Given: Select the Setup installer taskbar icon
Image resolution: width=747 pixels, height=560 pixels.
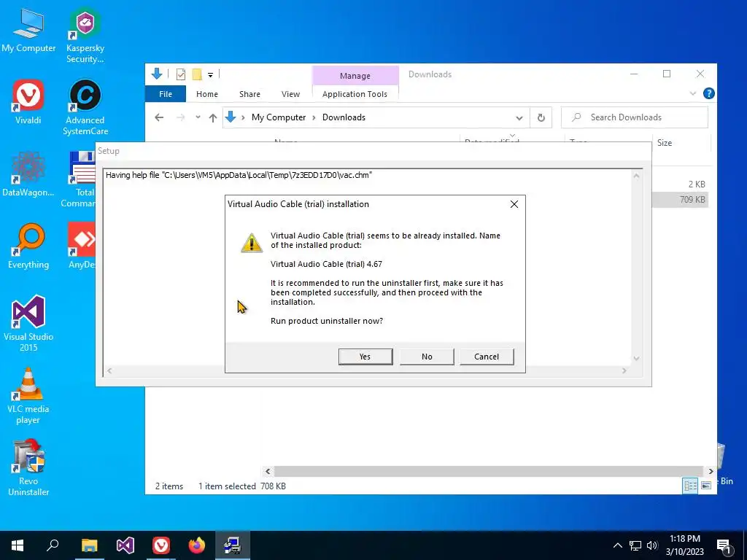Looking at the screenshot, I should [233, 545].
